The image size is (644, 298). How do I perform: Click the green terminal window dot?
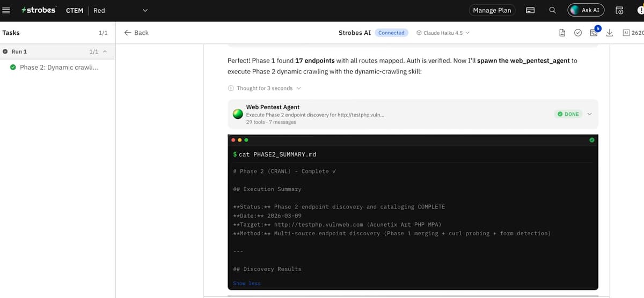click(246, 140)
